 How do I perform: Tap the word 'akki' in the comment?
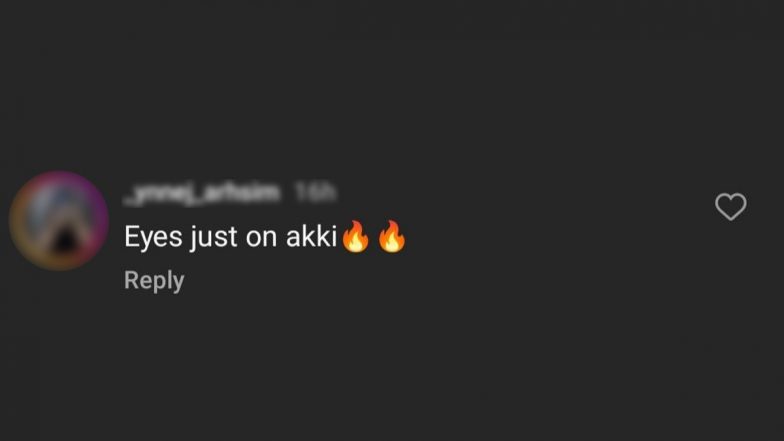point(312,236)
